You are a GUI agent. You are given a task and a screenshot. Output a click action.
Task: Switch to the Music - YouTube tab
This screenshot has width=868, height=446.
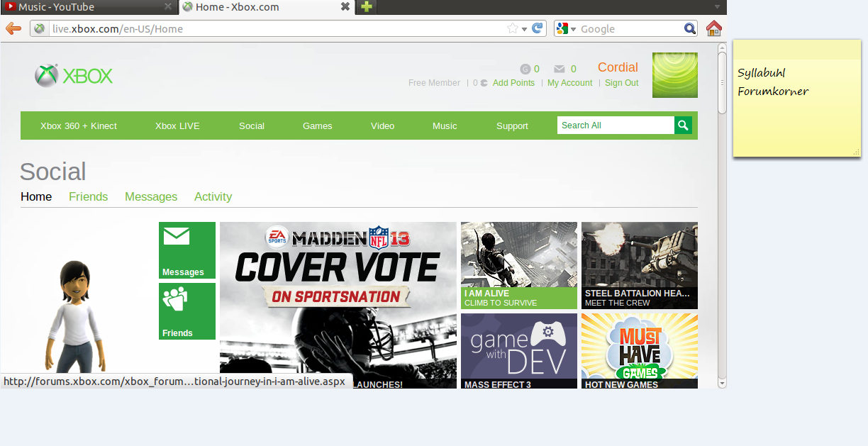click(89, 7)
